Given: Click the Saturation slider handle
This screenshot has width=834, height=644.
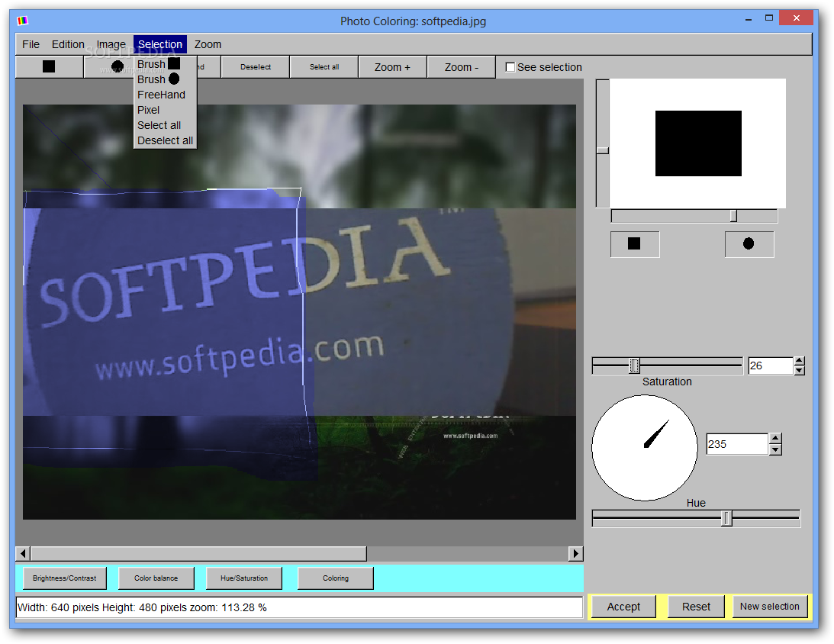Looking at the screenshot, I should tap(634, 365).
